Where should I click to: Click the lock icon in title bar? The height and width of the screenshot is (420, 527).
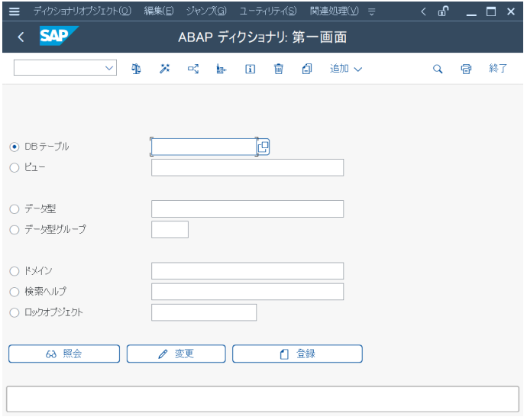(443, 11)
